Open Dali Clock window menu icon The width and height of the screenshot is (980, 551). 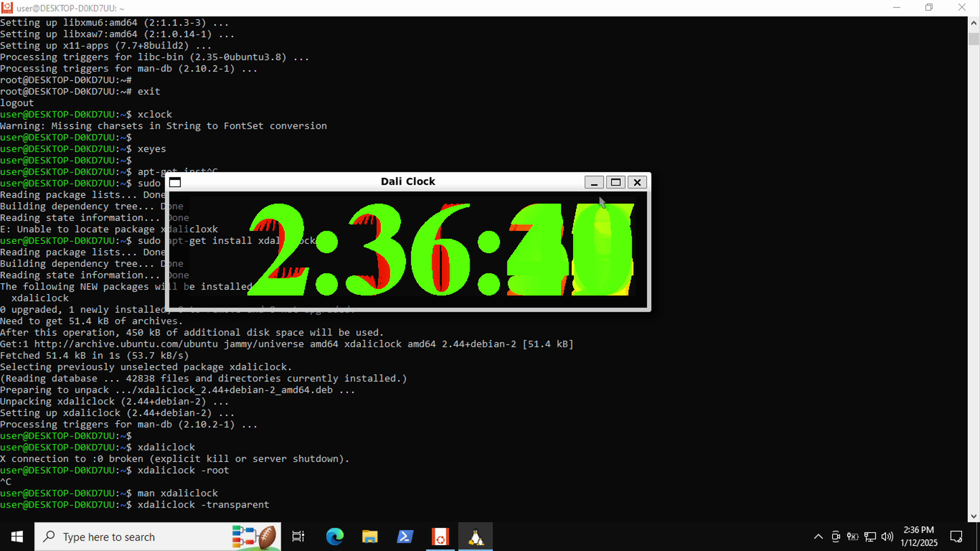coord(175,182)
